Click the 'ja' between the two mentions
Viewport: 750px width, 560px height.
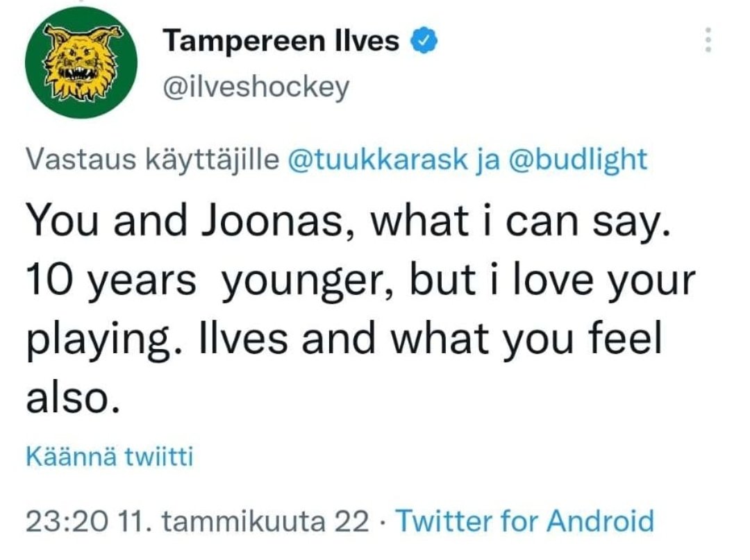[488, 160]
